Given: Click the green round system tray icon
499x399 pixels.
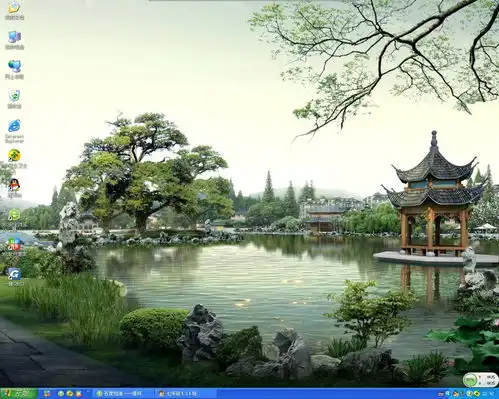Looking at the screenshot, I should point(469,394).
